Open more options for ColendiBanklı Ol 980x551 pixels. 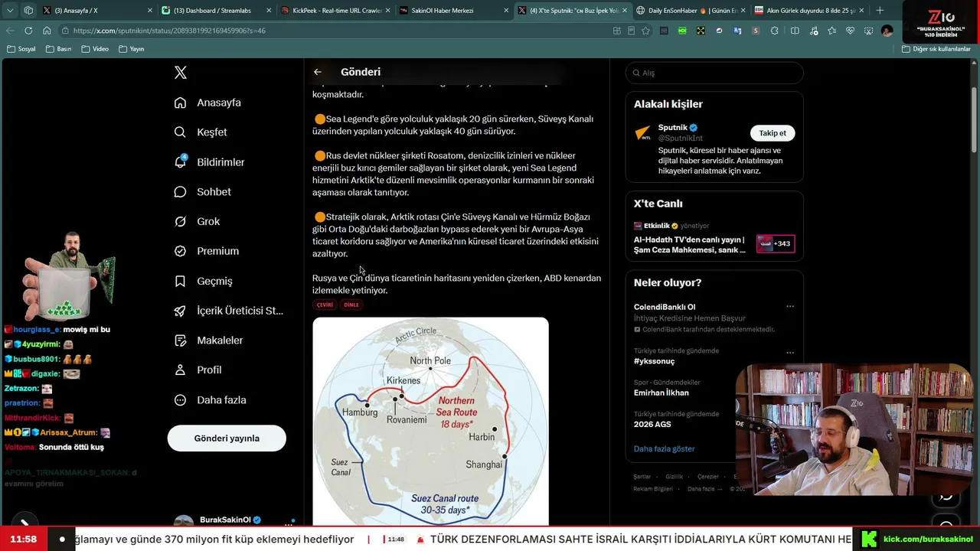click(790, 307)
